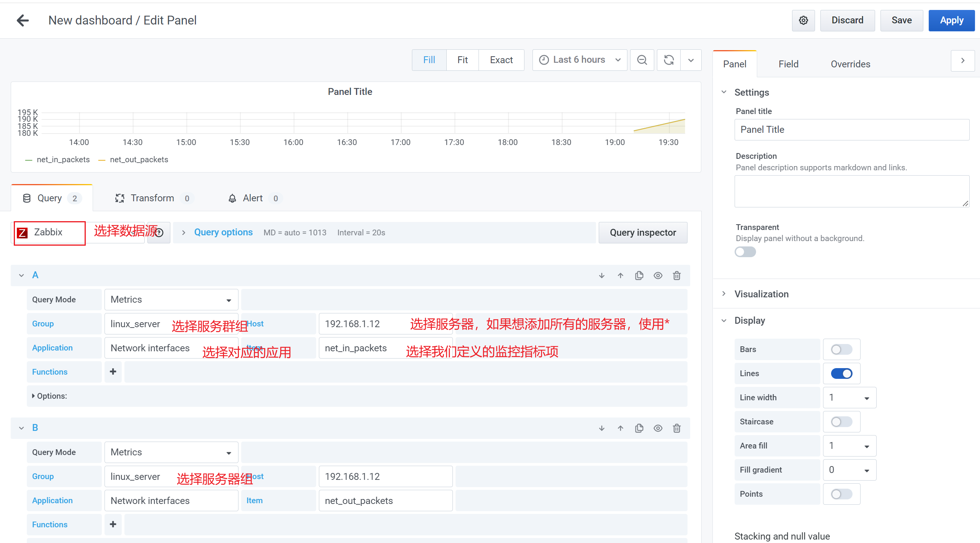Zoom out the time range
The height and width of the screenshot is (543, 980).
(x=642, y=60)
